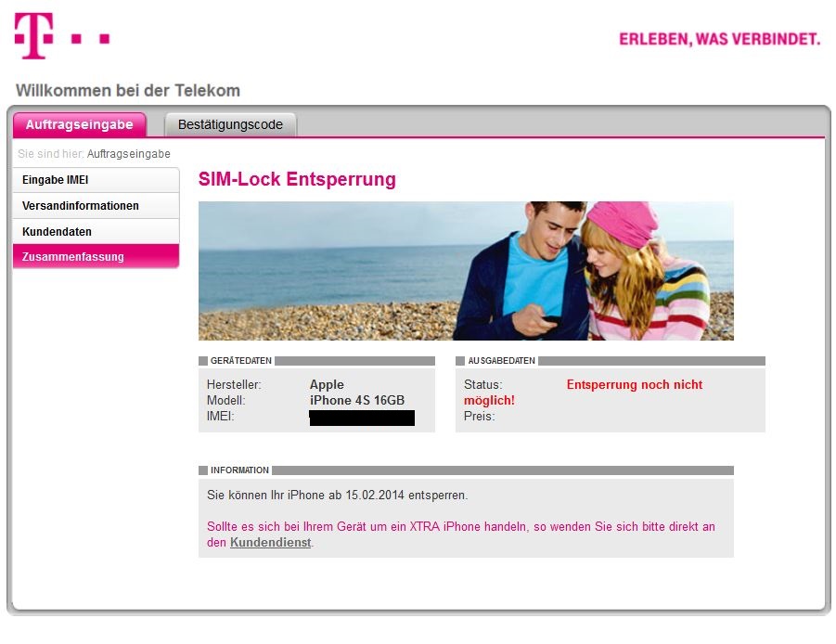Click the SIM-Lock Entsperrung heading
The height and width of the screenshot is (644, 836).
point(297,179)
